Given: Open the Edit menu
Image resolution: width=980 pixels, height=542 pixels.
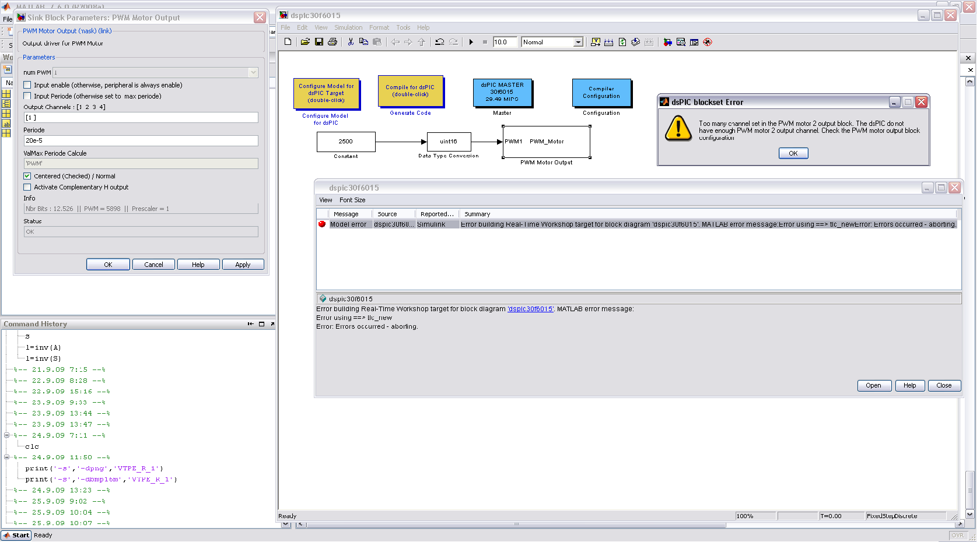Looking at the screenshot, I should click(302, 27).
